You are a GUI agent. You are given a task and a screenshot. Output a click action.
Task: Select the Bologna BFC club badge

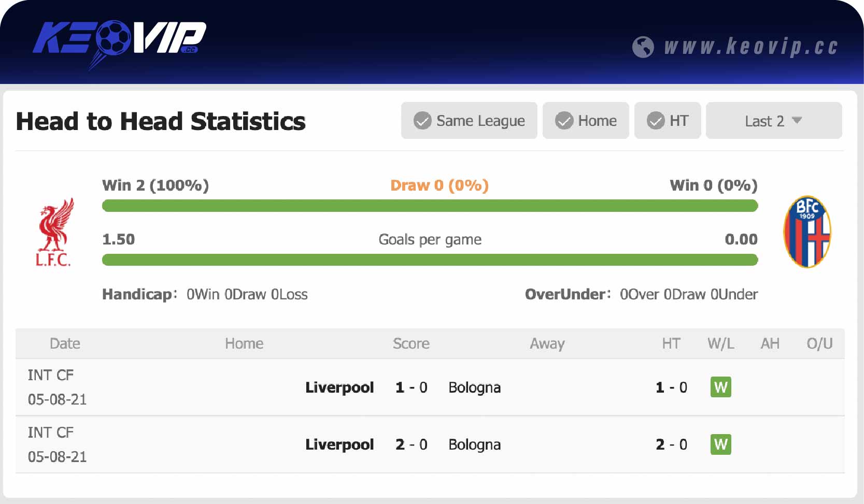pos(806,232)
